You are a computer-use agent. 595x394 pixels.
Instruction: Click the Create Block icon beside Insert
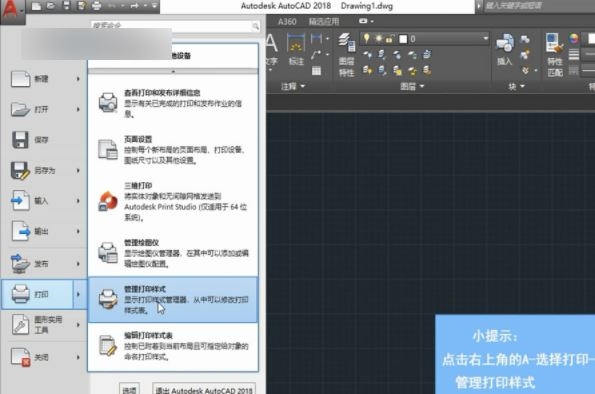tap(525, 39)
